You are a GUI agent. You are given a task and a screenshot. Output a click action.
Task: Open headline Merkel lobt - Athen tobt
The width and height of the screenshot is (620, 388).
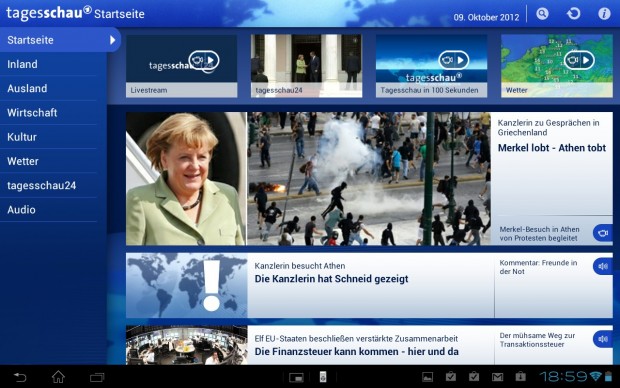point(552,148)
